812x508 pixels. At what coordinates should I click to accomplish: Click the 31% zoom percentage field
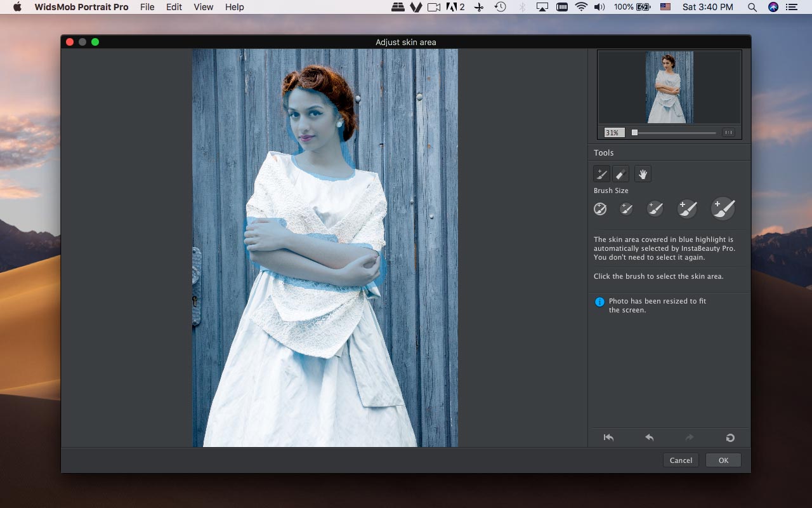613,133
